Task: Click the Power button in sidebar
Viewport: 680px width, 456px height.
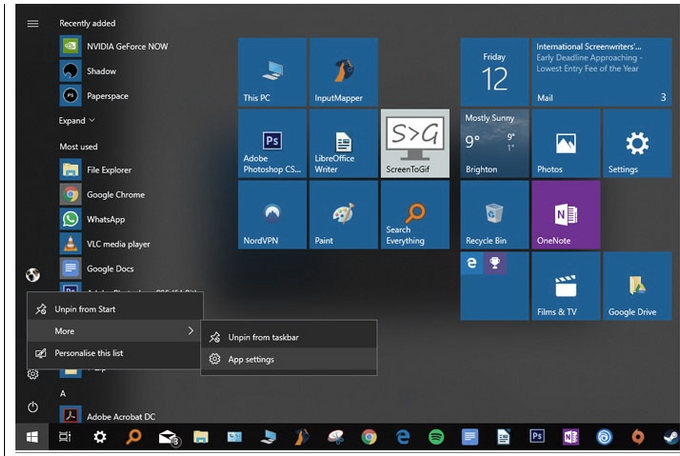Action: [x=33, y=407]
